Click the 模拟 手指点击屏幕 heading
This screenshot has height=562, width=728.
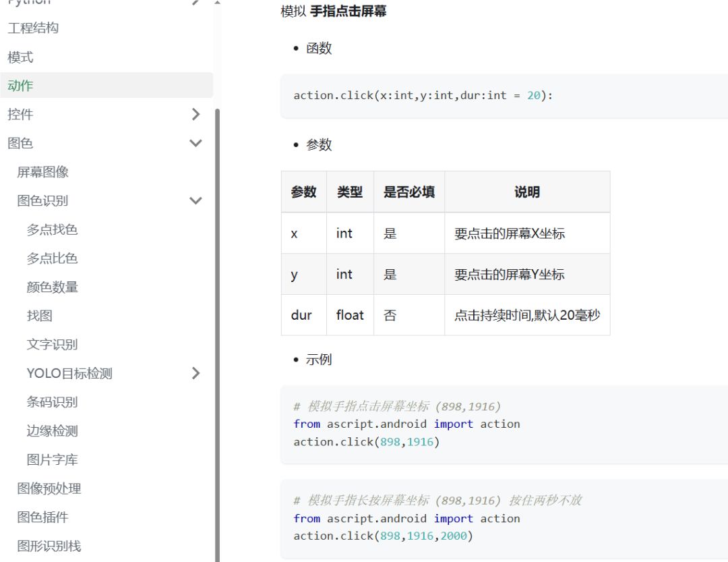tap(334, 11)
